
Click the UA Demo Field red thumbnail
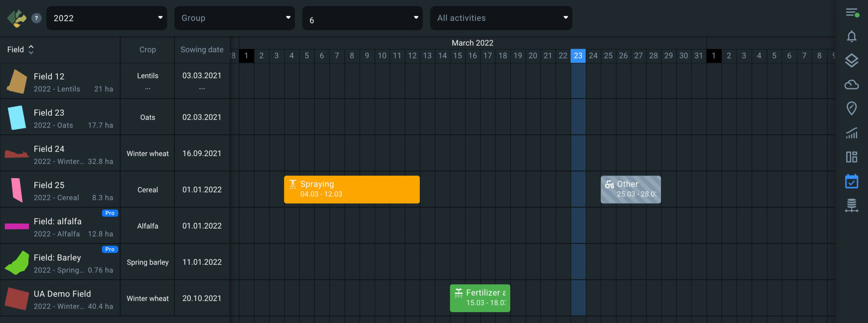[17, 299]
